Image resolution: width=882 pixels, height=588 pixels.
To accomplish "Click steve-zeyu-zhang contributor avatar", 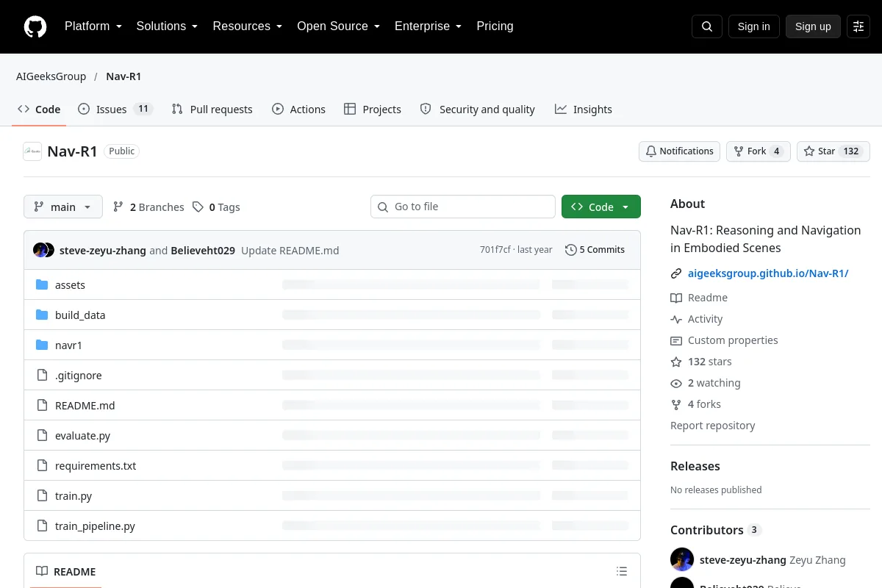I will (682, 559).
